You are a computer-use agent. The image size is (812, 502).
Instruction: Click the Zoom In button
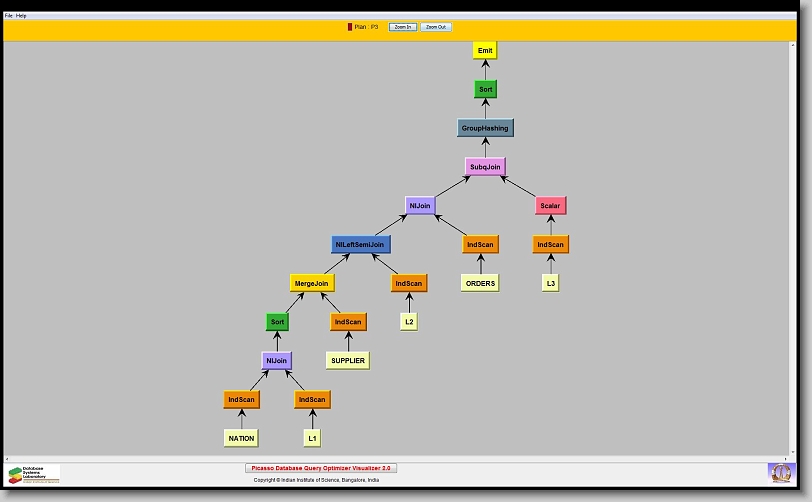(x=401, y=27)
